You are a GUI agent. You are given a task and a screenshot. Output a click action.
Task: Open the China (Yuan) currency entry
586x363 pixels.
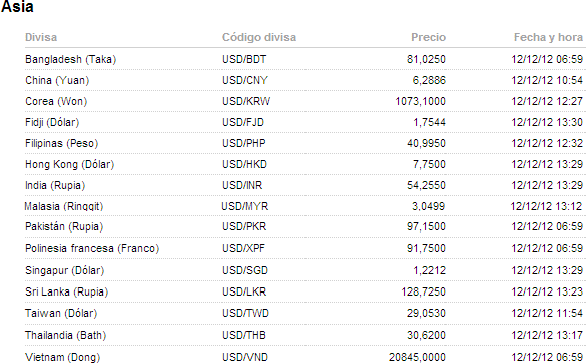coord(57,80)
